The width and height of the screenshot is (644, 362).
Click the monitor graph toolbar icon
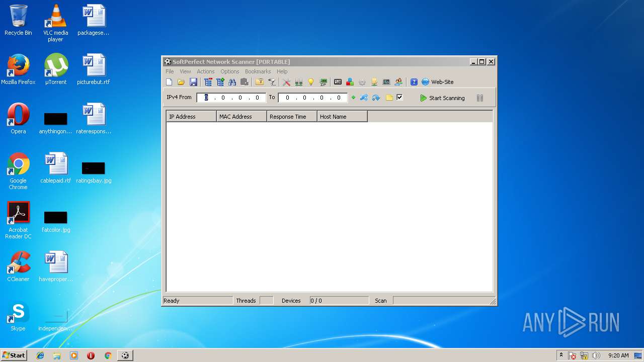[386, 82]
